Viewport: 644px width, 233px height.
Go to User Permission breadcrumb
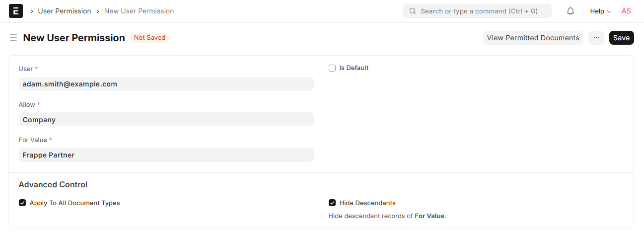pos(65,11)
